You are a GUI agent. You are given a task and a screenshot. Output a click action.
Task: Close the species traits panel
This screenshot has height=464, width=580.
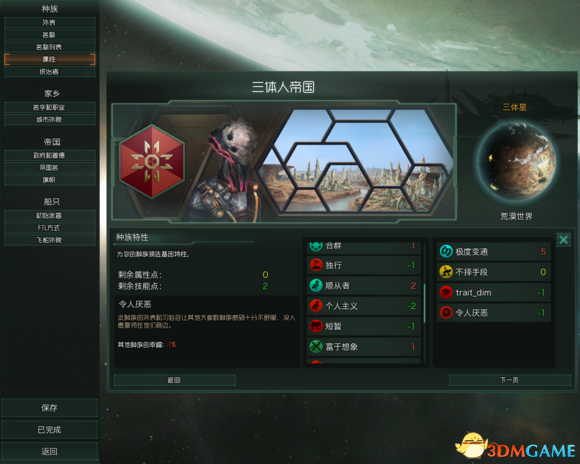point(564,240)
